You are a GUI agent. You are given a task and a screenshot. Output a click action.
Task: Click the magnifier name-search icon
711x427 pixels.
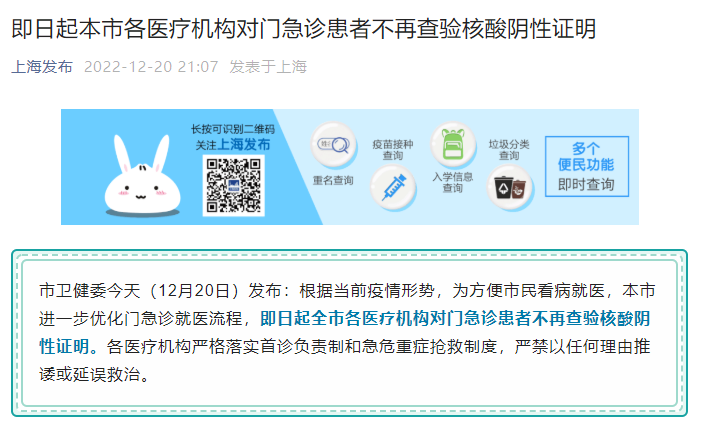coord(334,145)
